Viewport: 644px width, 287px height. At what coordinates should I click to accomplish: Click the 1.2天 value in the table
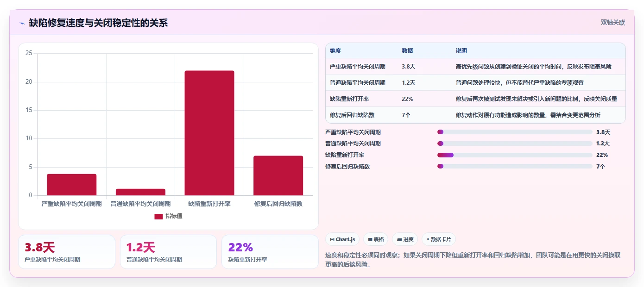[409, 83]
